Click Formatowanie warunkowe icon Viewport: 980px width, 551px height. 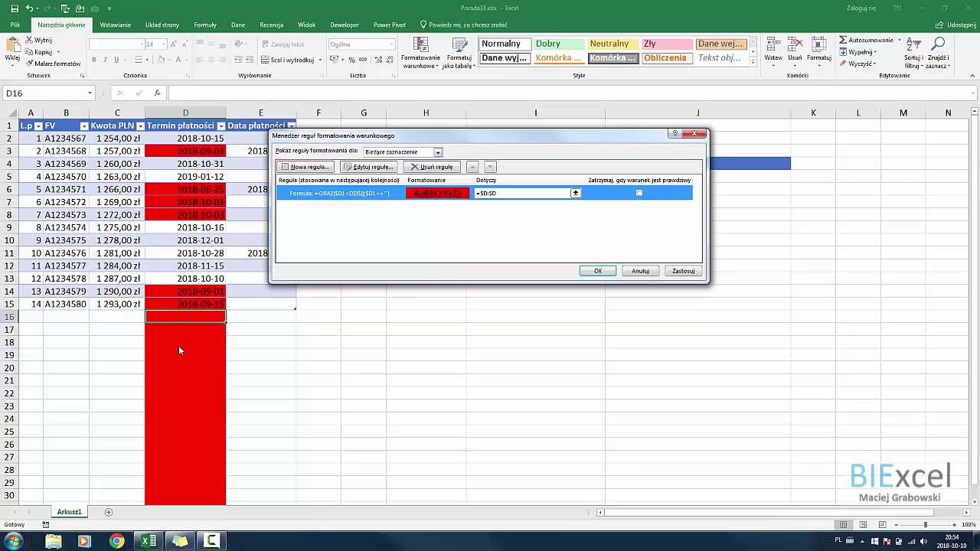420,44
